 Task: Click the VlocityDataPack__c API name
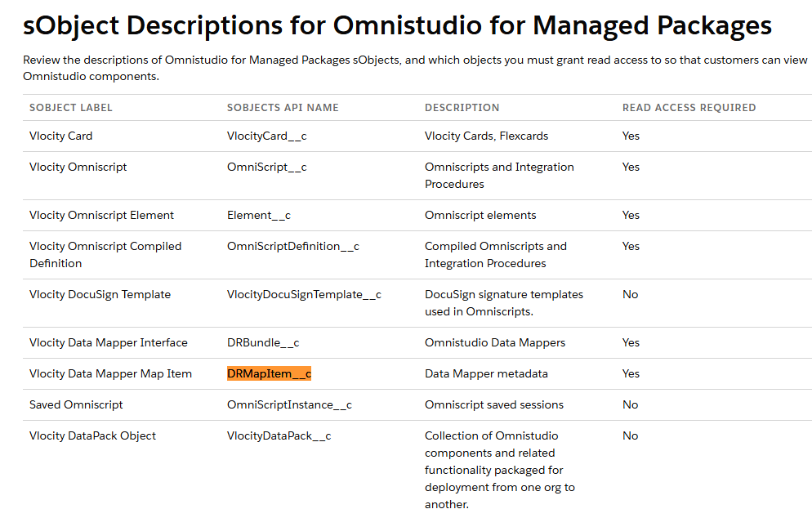click(x=279, y=435)
